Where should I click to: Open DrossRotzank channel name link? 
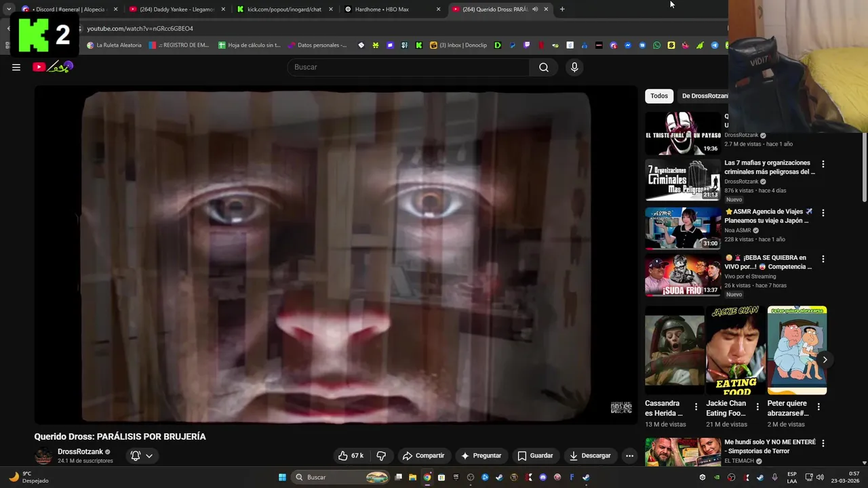pos(80,451)
